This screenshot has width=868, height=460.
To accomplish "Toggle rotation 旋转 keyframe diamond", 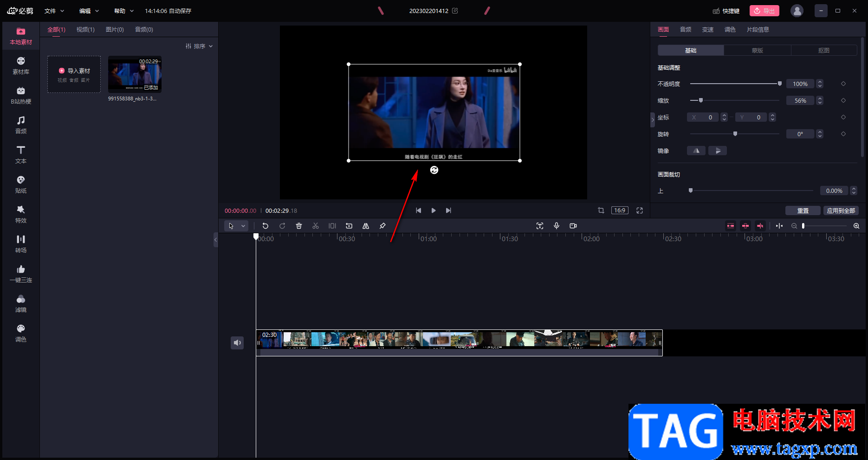I will (843, 134).
